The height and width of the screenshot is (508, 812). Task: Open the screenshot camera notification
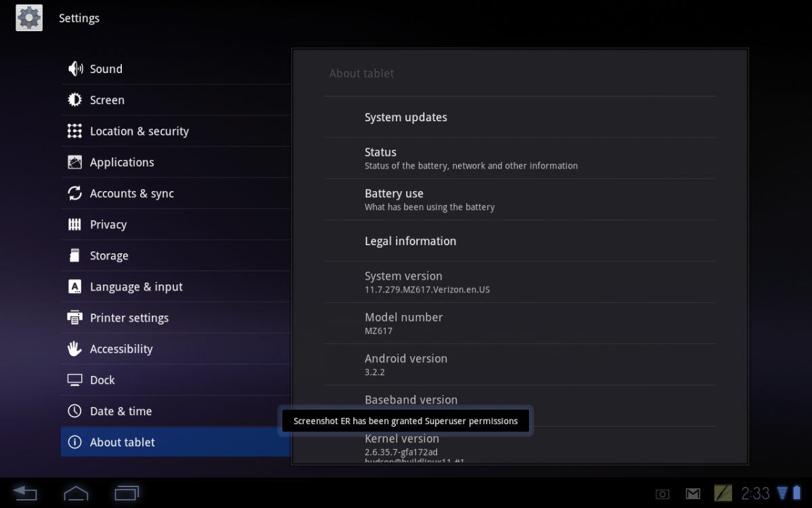[662, 494]
